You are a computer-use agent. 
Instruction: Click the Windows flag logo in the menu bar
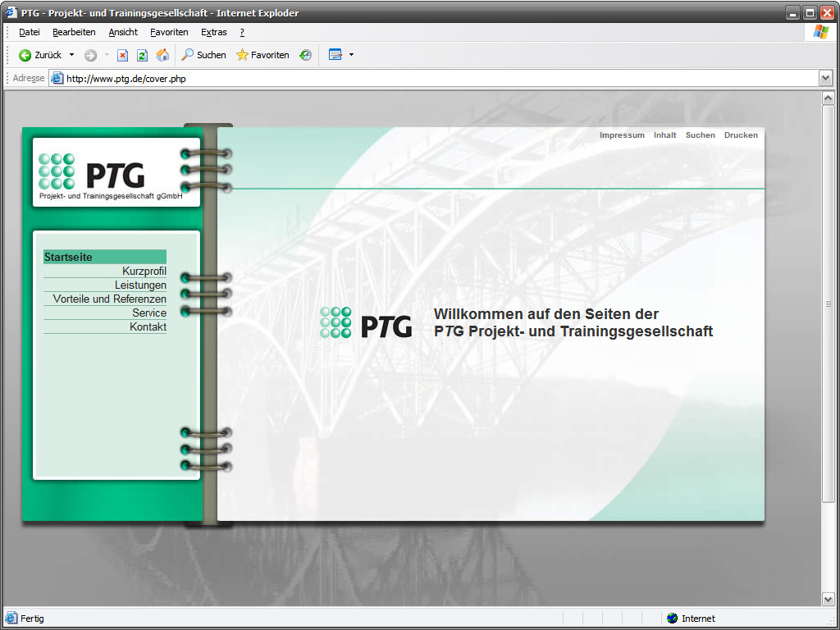click(x=820, y=32)
